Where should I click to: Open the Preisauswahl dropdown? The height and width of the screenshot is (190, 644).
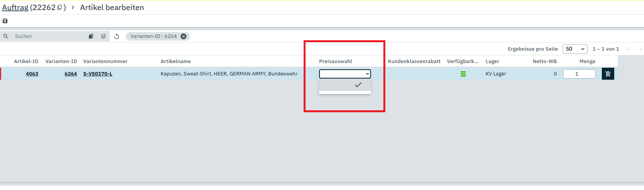(345, 74)
